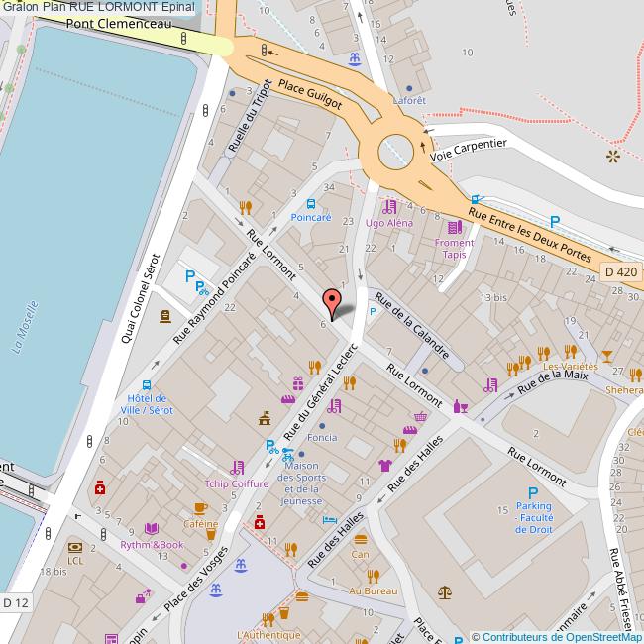Select the Parking Faculté de Droit icon
Image resolution: width=644 pixels, height=644 pixels.
[533, 492]
